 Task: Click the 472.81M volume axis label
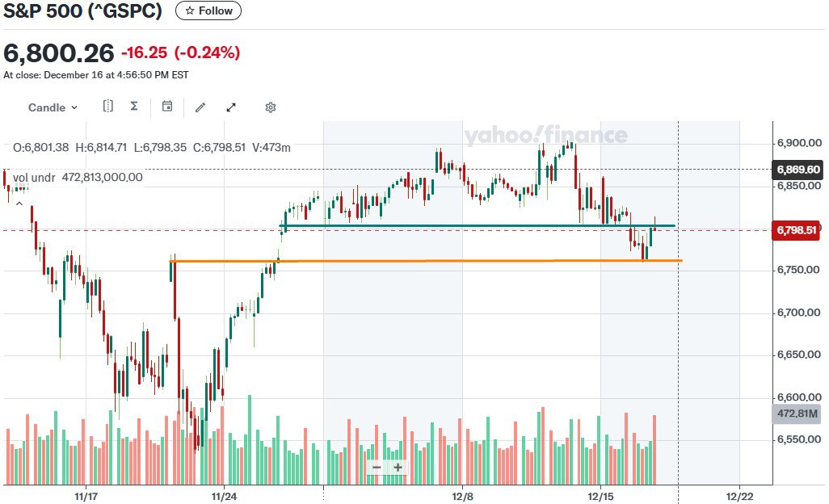coord(797,414)
